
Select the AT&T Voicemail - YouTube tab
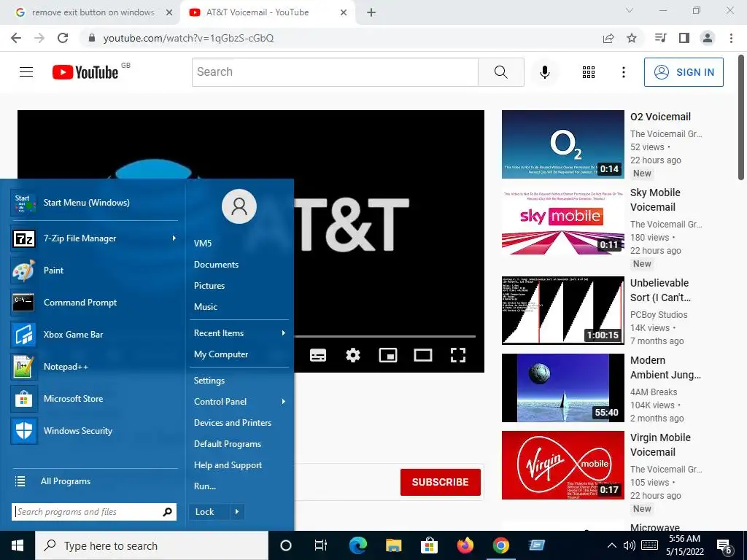click(x=258, y=12)
